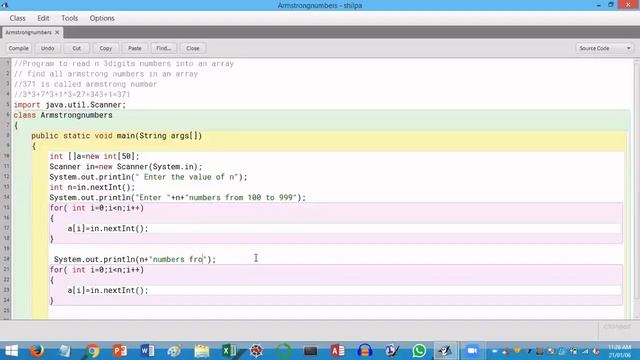
Task: Open the Windows Start button
Action: coord(11,351)
